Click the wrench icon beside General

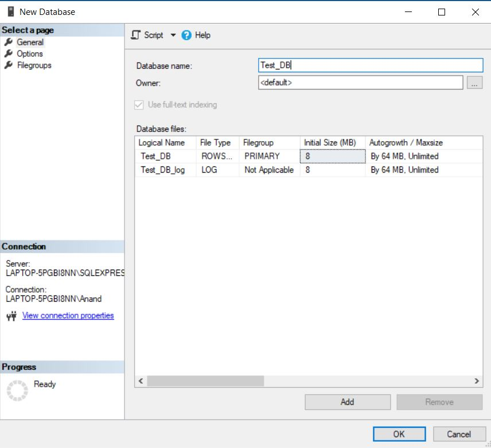(8, 42)
